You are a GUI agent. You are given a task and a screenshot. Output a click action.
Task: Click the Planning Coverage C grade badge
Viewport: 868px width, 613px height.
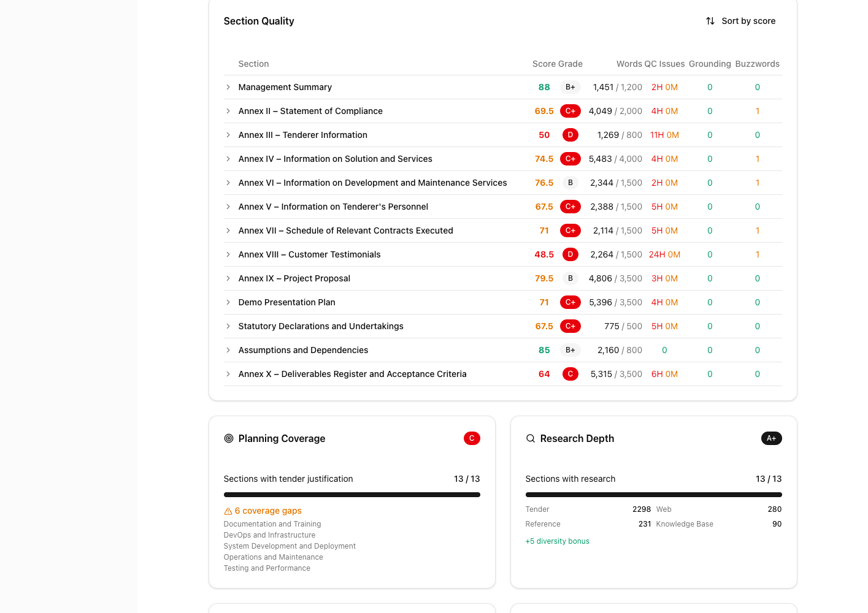point(472,438)
